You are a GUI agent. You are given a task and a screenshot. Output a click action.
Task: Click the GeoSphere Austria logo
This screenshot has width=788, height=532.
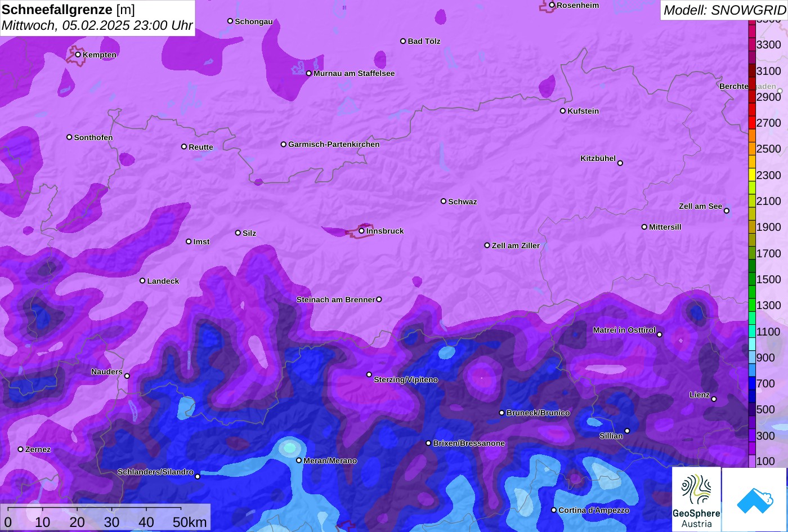(696, 499)
